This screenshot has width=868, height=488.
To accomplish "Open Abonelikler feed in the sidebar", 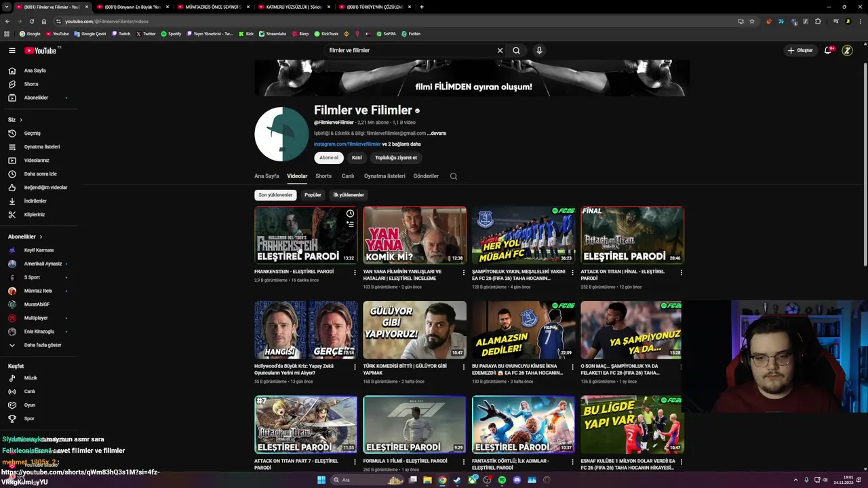I will [x=36, y=98].
